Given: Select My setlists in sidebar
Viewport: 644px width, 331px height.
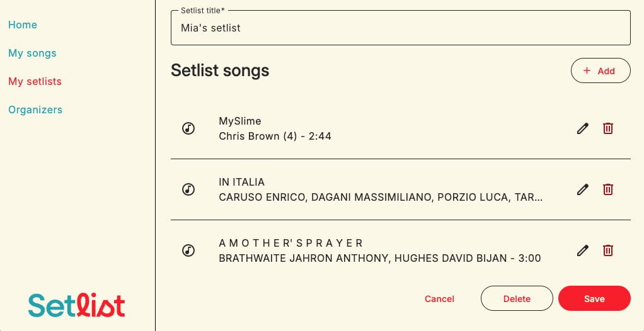Looking at the screenshot, I should click(x=35, y=82).
